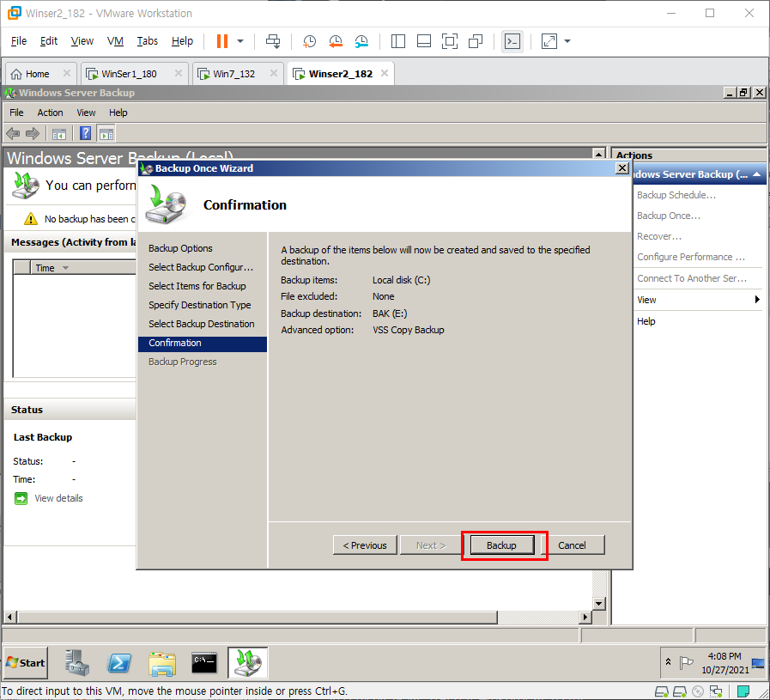Click the taskbar clock showing 4:08 PM

(725, 663)
